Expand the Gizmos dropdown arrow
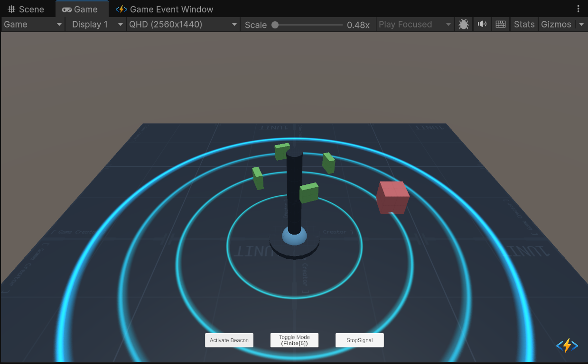Screen dimensions: 588x364 coord(581,25)
